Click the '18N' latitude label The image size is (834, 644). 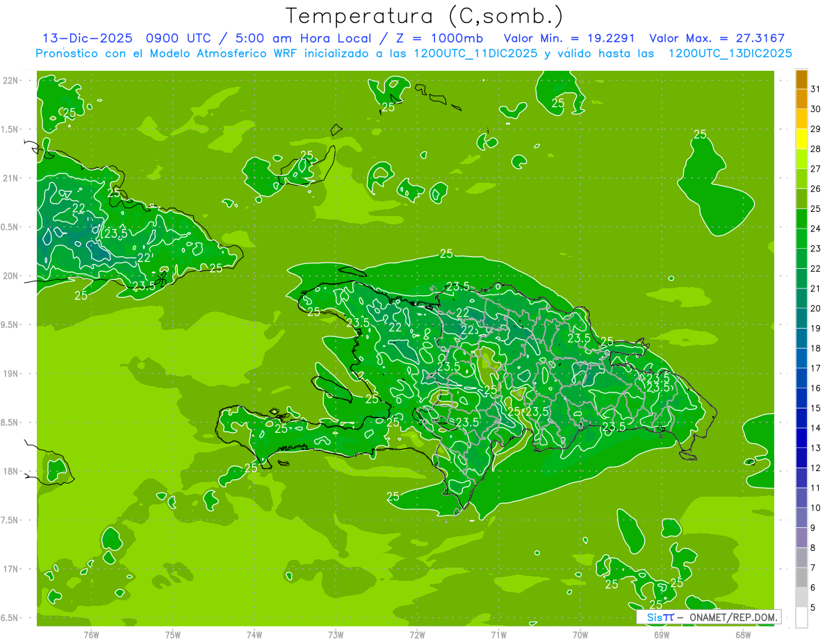[12, 471]
